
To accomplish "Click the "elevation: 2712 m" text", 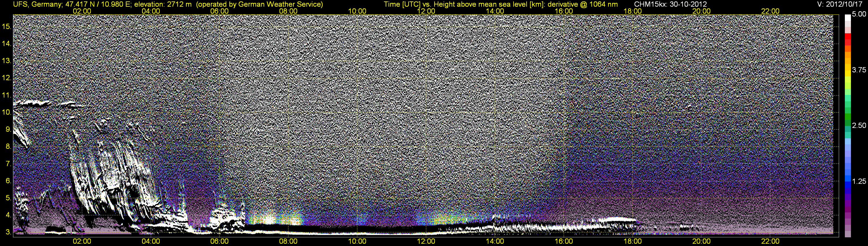I will tap(163, 4).
